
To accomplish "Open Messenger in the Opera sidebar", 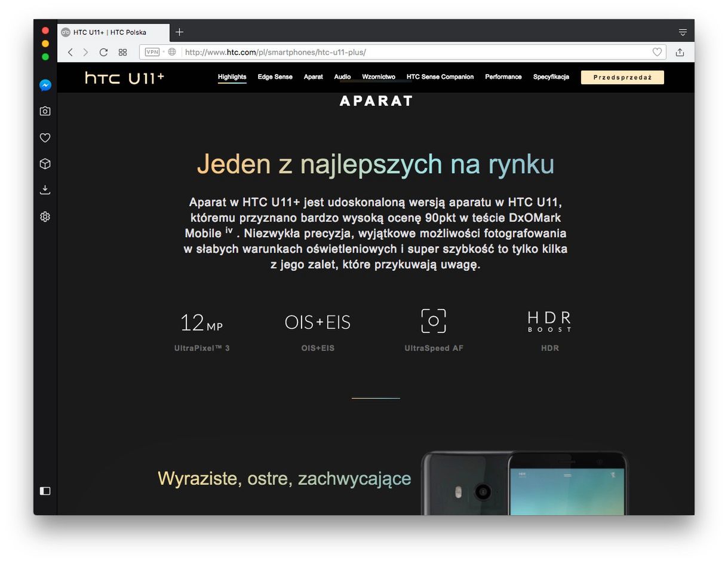I will (x=45, y=85).
